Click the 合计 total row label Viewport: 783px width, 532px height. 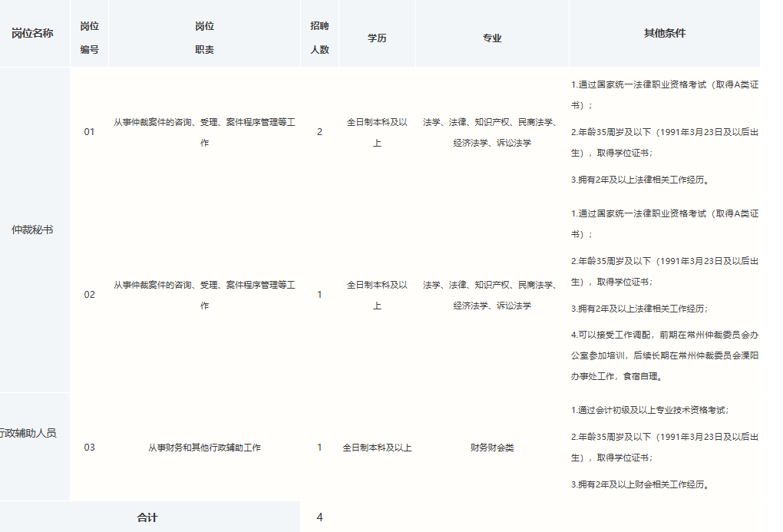(x=147, y=517)
